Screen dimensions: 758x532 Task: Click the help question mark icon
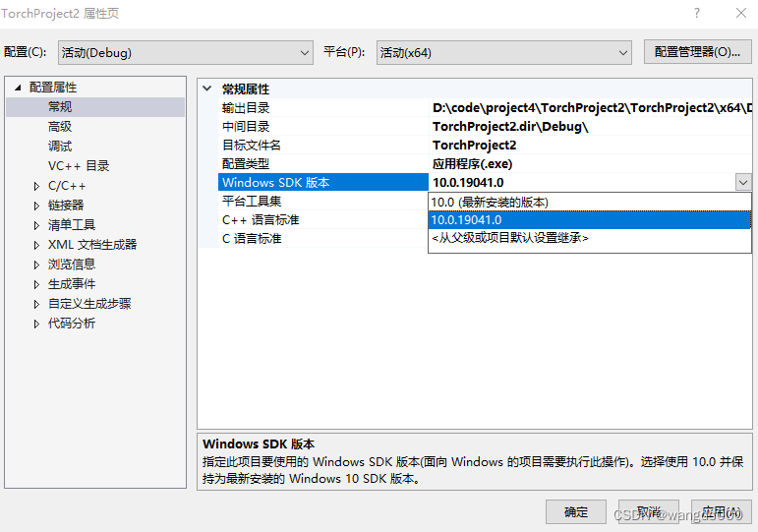click(697, 13)
